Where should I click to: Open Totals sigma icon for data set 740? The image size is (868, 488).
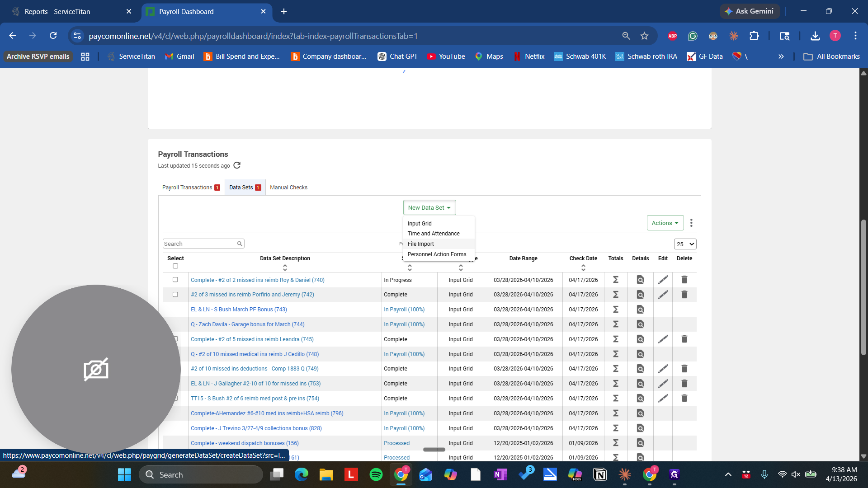615,280
